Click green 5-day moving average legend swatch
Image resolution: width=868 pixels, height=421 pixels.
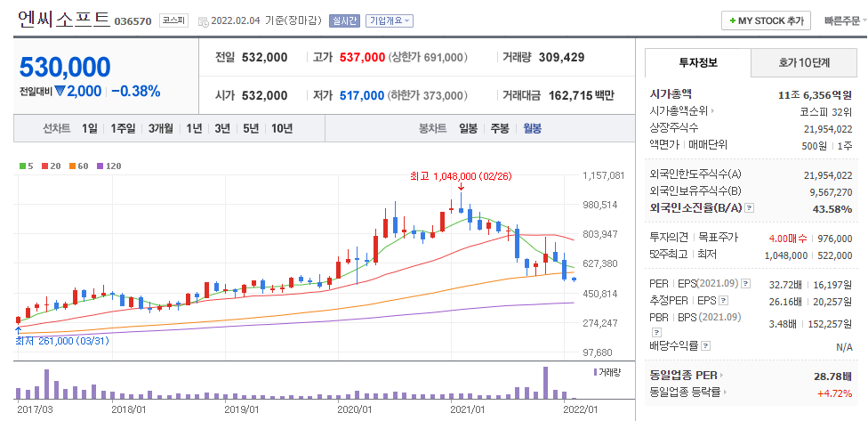click(23, 166)
